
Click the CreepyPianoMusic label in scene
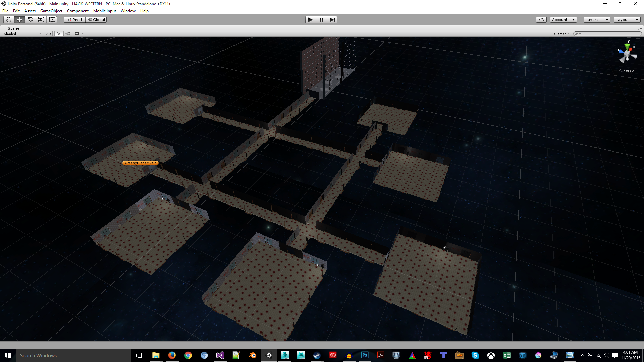140,163
